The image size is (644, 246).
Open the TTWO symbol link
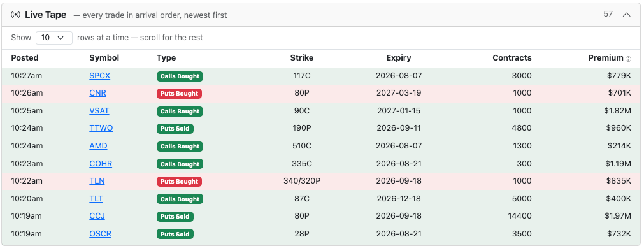[x=101, y=128]
